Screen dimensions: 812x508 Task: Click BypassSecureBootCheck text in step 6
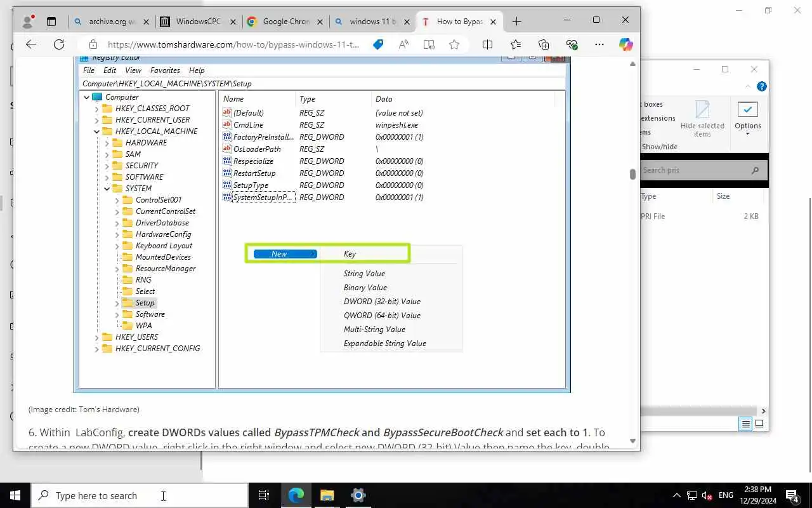(443, 432)
